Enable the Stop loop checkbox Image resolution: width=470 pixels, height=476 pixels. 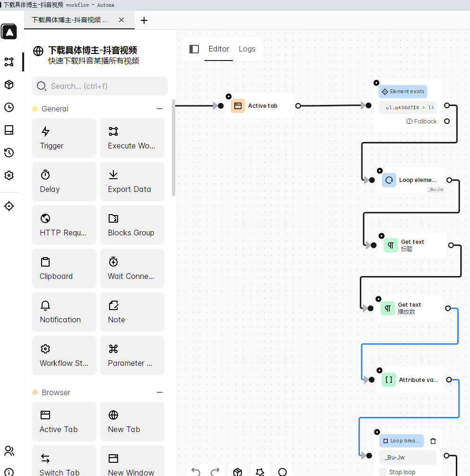383,472
